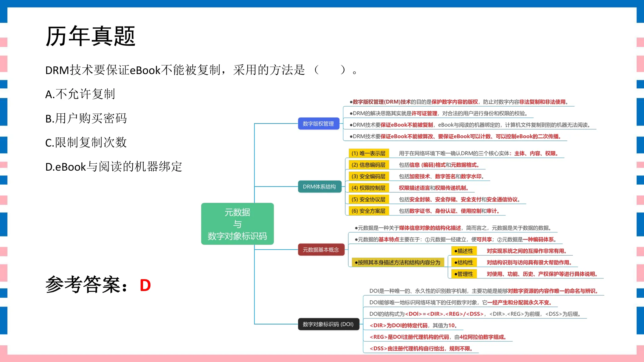Click the 按照其本身描述方法和结构内容分为 node
Screen dimensions: 644x362
pos(398,262)
